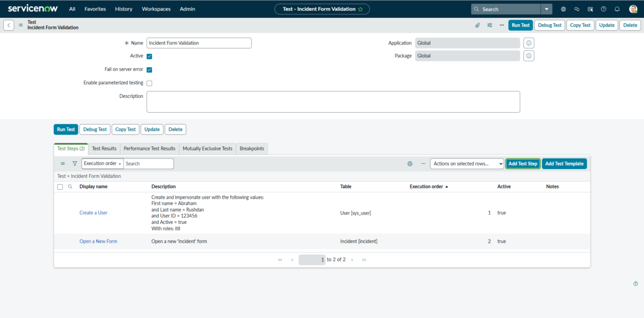
Task: Click the column search magnifier icon
Action: pyautogui.click(x=70, y=187)
